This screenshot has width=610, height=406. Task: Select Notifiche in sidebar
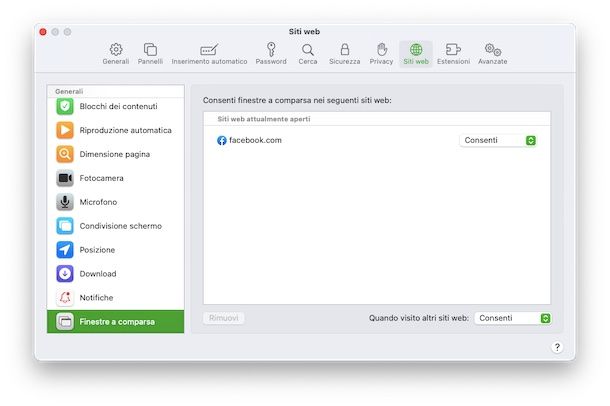116,298
